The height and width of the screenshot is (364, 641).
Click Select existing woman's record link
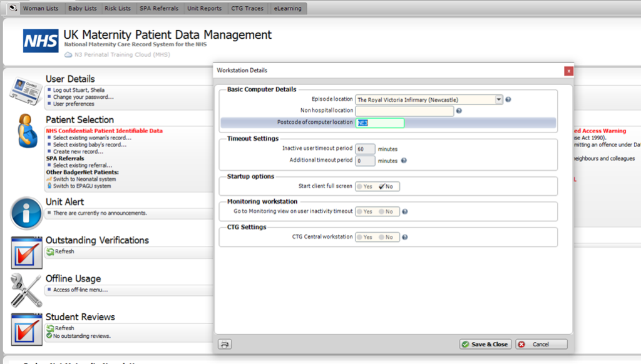pos(93,138)
